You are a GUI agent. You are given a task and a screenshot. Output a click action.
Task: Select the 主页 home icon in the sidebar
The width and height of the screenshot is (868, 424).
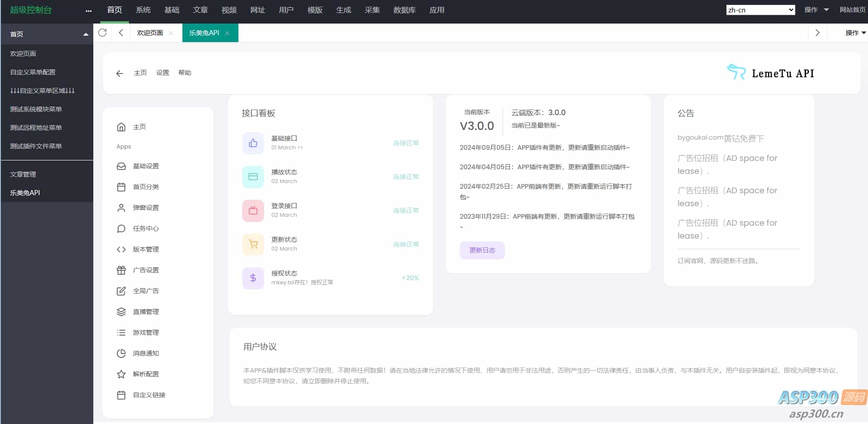pos(121,127)
